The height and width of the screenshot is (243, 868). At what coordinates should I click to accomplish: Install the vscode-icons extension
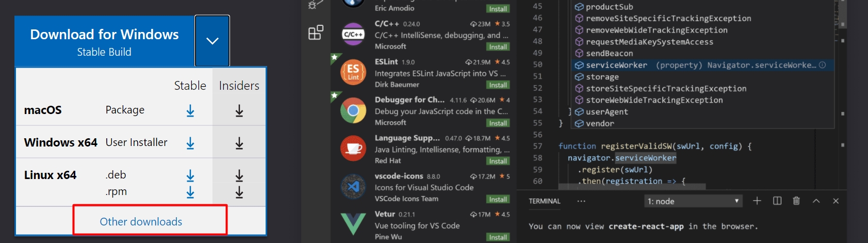point(498,200)
